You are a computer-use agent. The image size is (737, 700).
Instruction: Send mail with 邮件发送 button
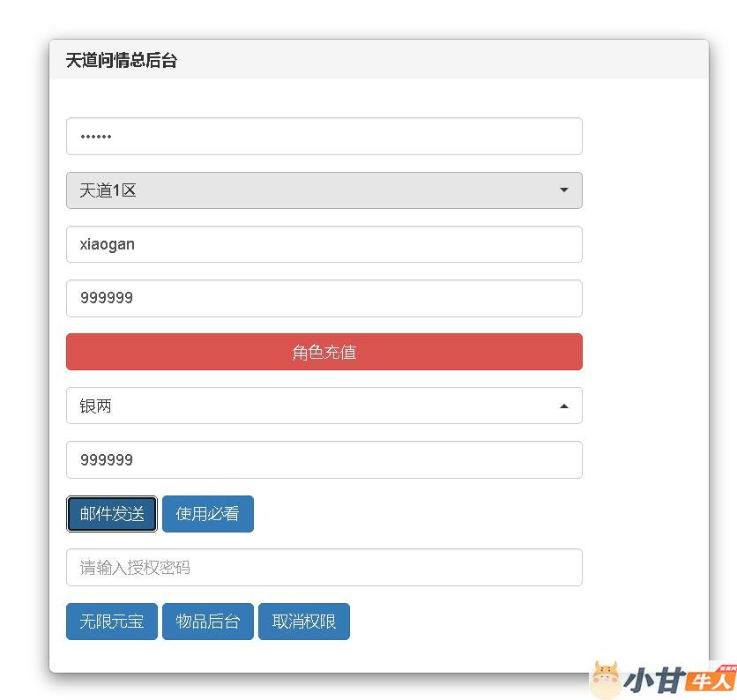point(112,514)
